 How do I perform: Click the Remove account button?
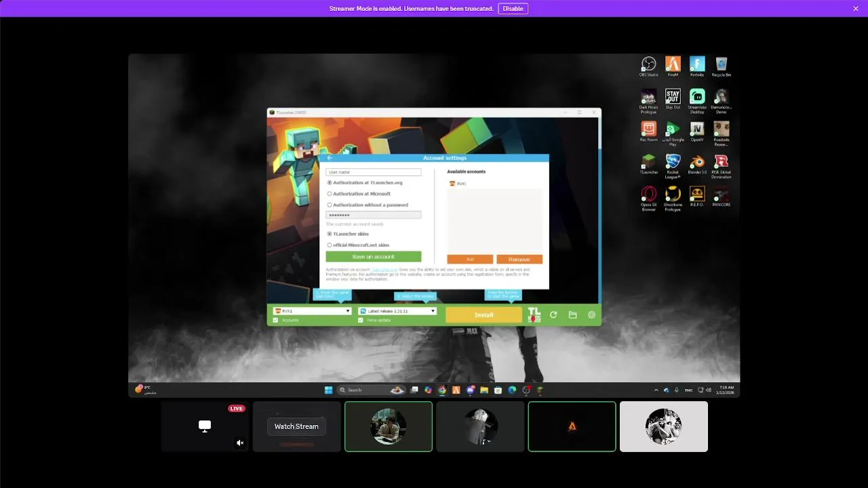tap(519, 260)
